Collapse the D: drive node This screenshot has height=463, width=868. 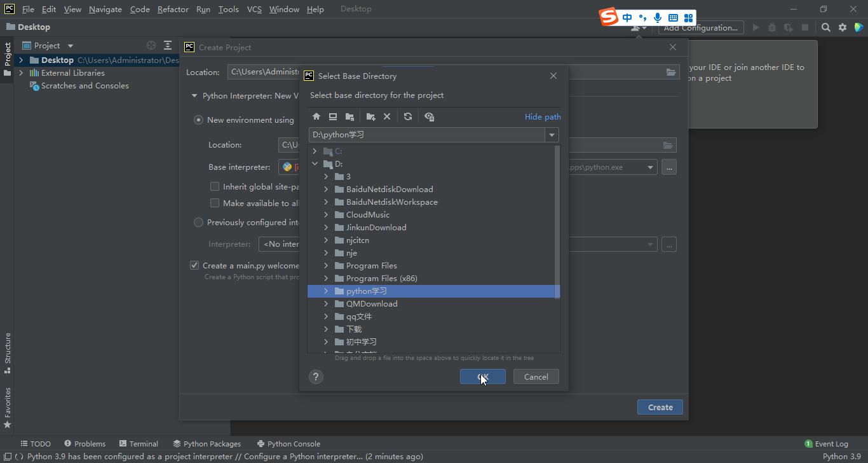point(315,163)
